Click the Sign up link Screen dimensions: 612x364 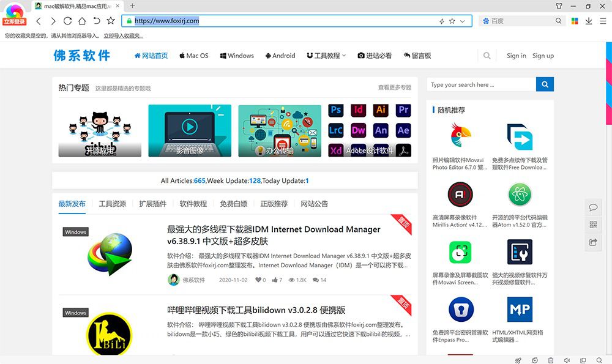[x=543, y=56]
